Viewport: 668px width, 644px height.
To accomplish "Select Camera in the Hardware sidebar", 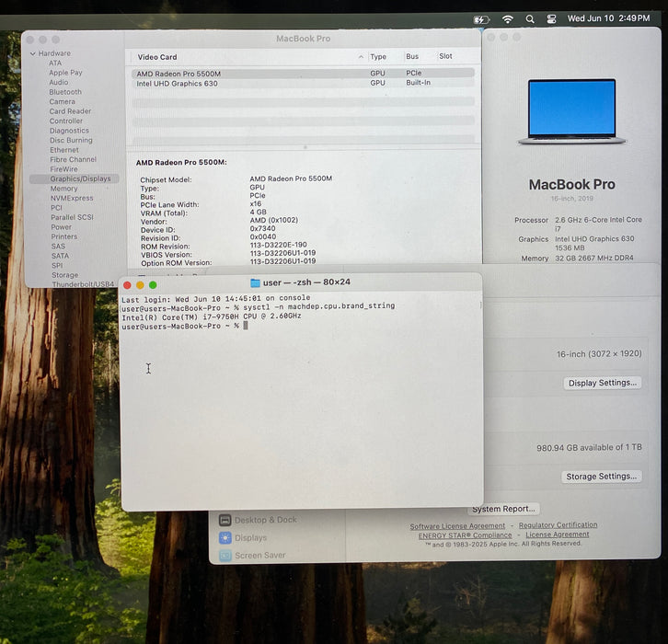I will pyautogui.click(x=63, y=101).
